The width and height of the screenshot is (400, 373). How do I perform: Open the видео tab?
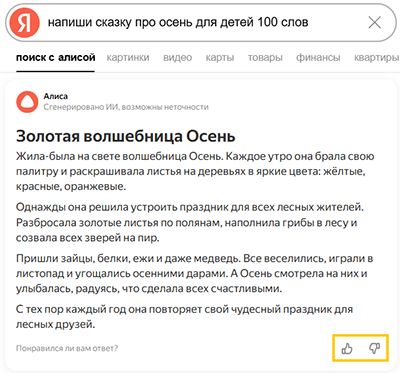click(177, 58)
